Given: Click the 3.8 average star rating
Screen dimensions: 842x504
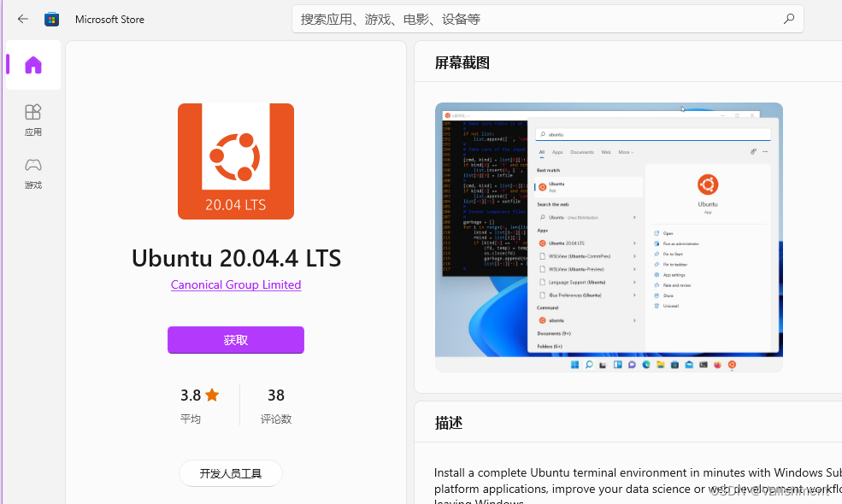Looking at the screenshot, I should point(200,396).
